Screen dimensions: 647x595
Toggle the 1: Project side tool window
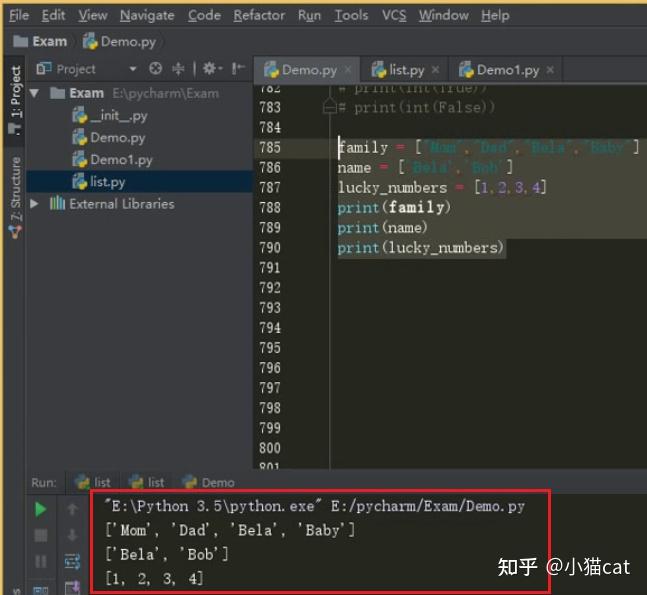(15, 99)
